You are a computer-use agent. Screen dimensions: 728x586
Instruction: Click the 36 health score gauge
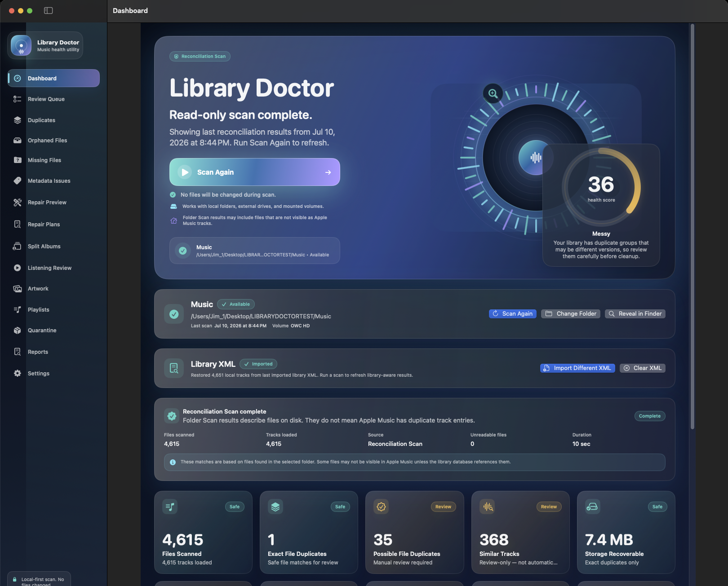coord(601,186)
